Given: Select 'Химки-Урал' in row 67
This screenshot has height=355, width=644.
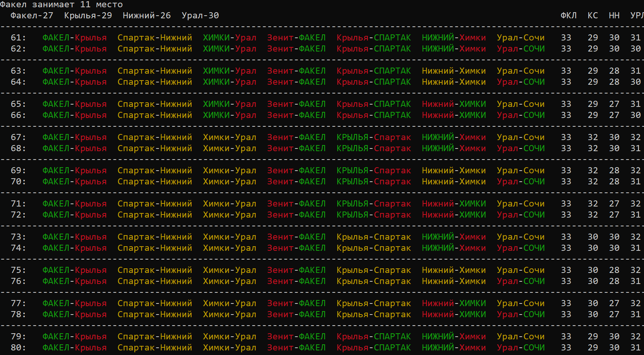Looking at the screenshot, I should pos(230,137).
